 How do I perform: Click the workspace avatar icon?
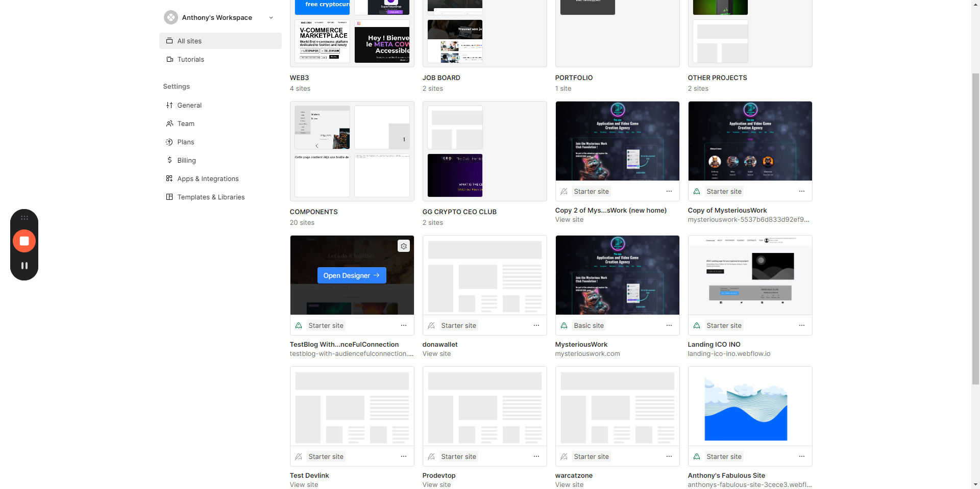[171, 17]
